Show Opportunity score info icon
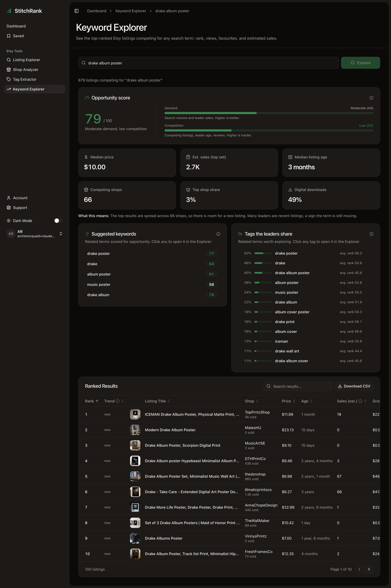The width and height of the screenshot is (391, 588). pos(371,98)
